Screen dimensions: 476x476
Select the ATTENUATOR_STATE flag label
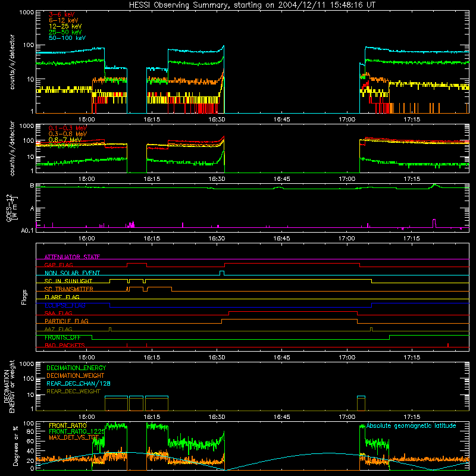click(x=72, y=257)
